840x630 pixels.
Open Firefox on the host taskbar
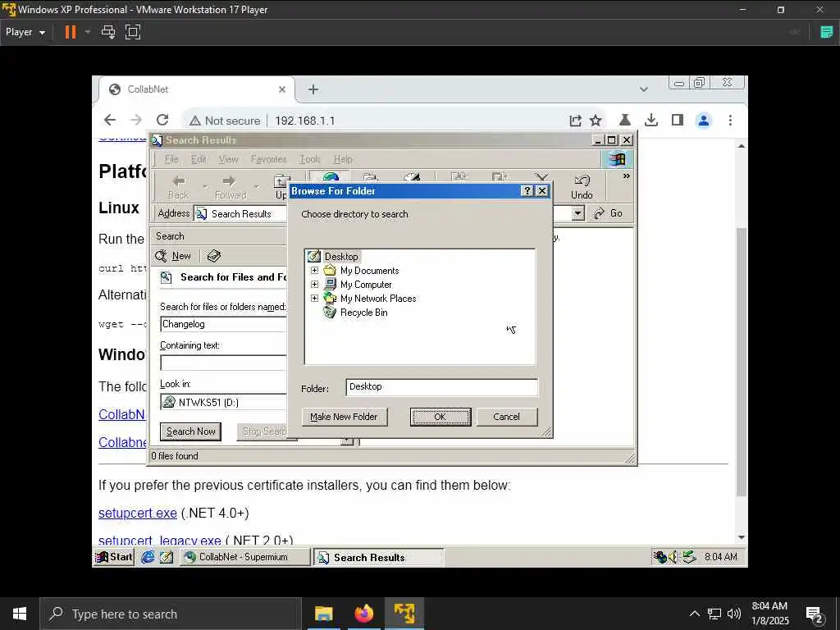tap(363, 614)
